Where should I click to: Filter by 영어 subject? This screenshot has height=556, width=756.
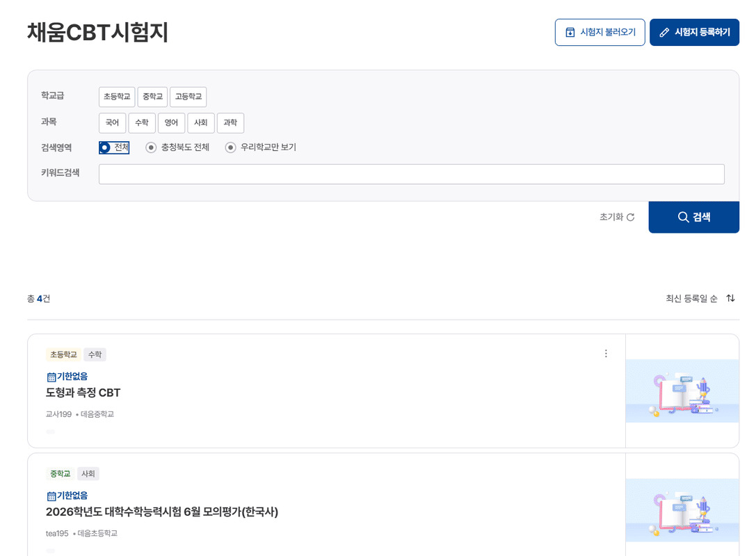click(171, 123)
